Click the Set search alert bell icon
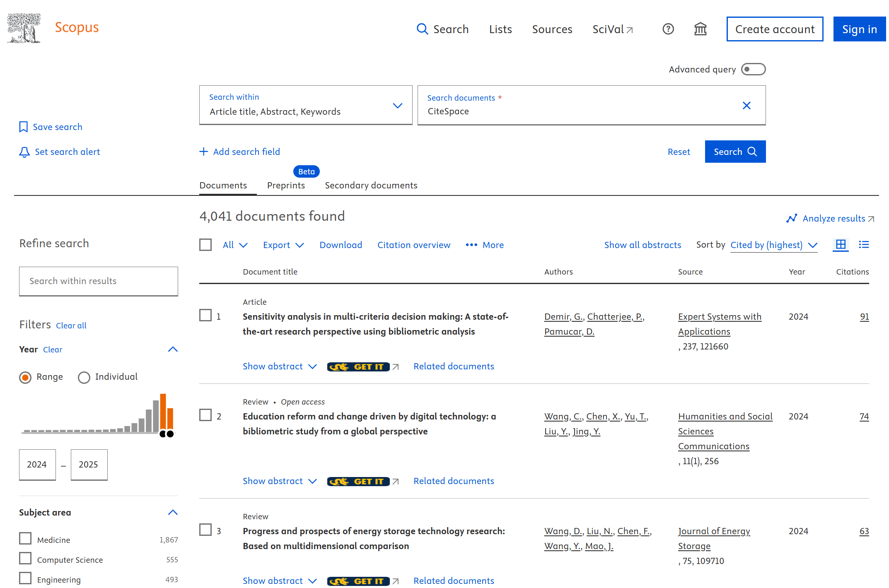 point(24,152)
